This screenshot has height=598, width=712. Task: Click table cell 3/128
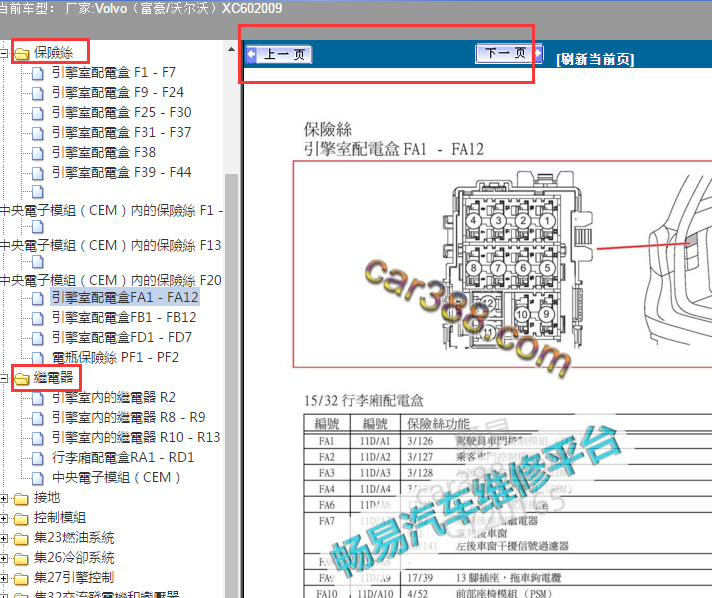click(420, 473)
